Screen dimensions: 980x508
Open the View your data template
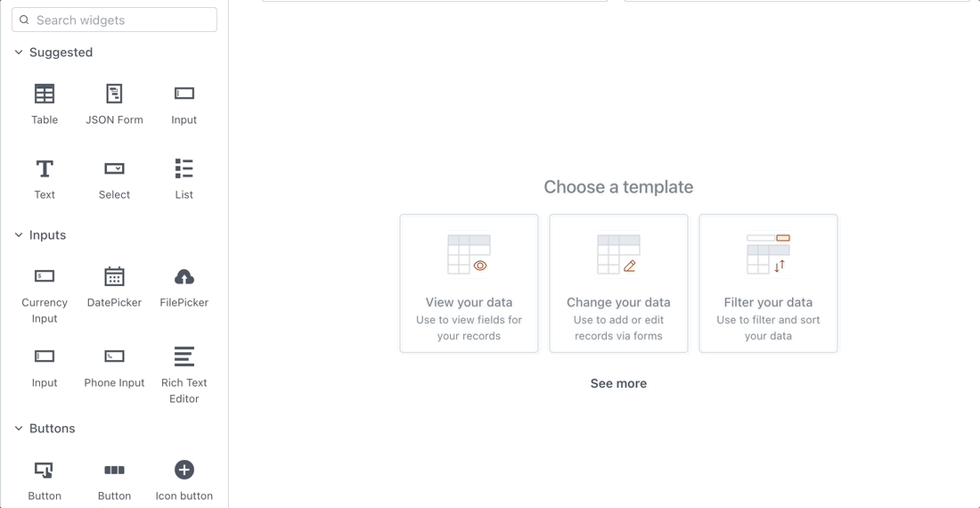coord(469,283)
